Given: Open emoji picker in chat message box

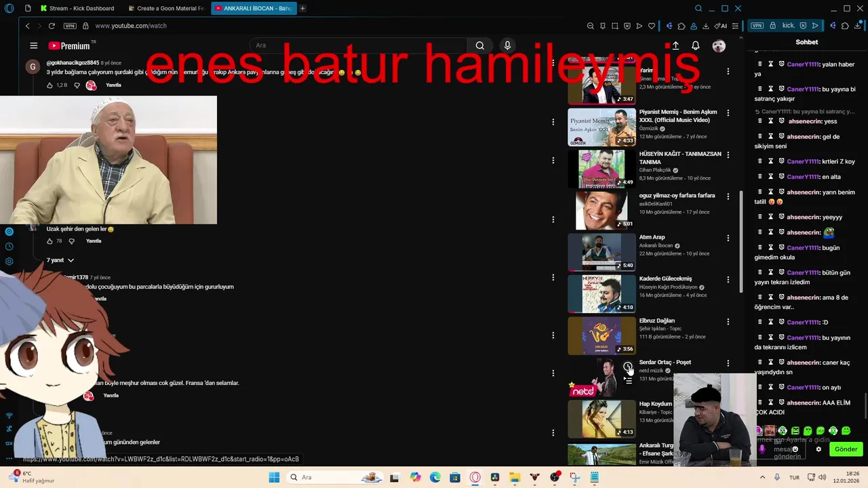Looking at the screenshot, I should [x=795, y=449].
